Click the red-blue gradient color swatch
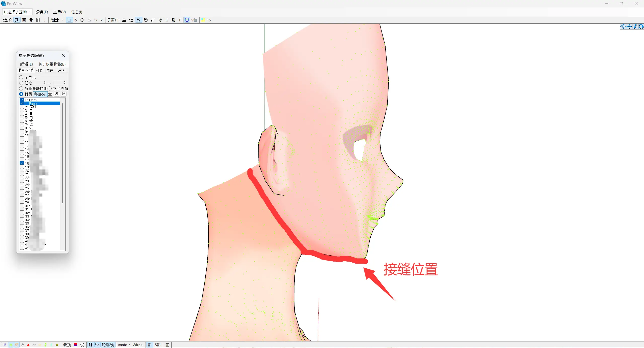The width and height of the screenshot is (644, 348). 75,345
